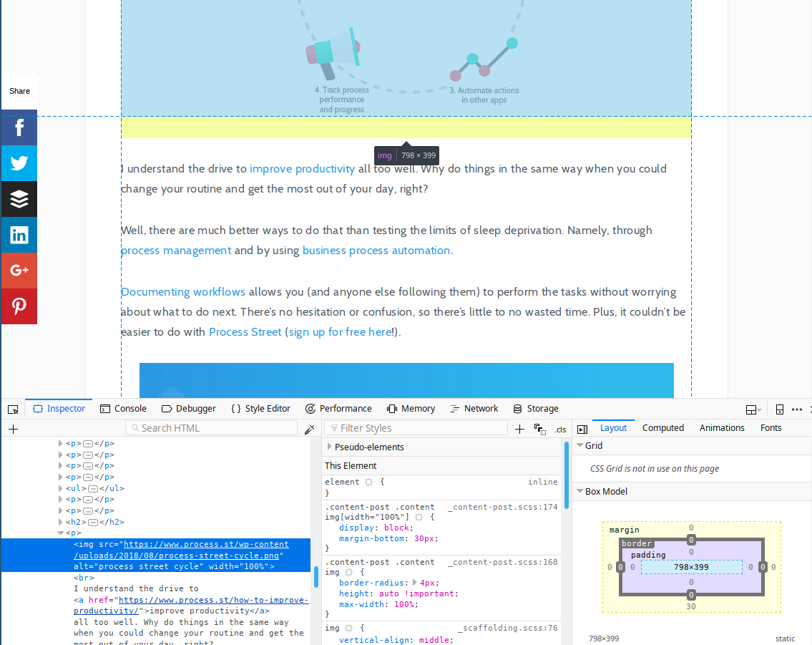The height and width of the screenshot is (645, 812).
Task: Create a new node with plus icon
Action: coord(14,429)
